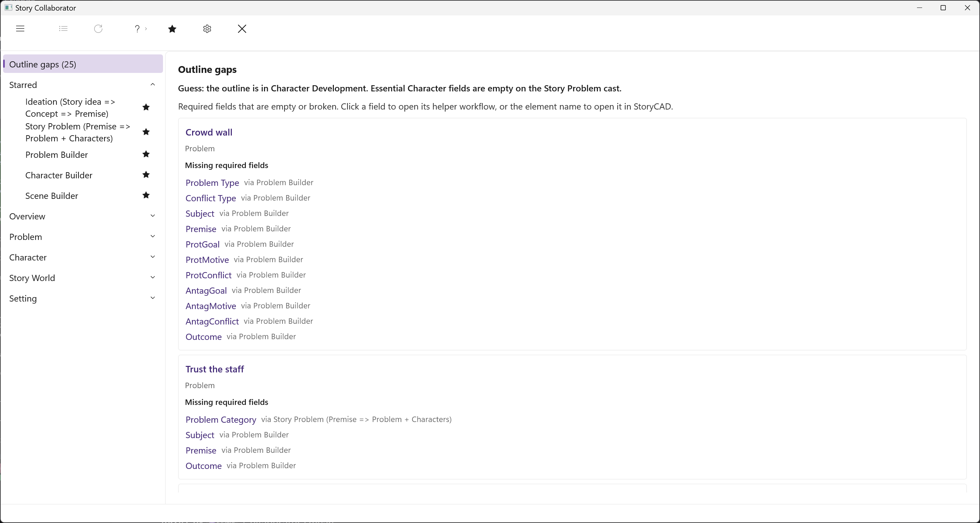
Task: Click ProtMotive field link
Action: 208,260
